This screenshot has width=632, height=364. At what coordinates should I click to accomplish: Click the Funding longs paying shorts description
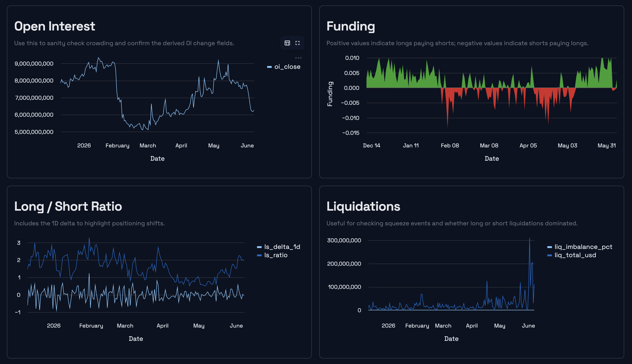click(457, 43)
